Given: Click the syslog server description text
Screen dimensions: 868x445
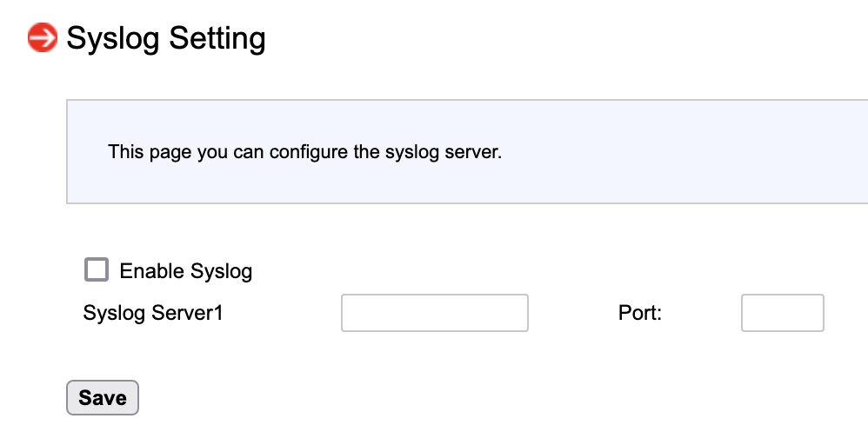Looking at the screenshot, I should (304, 152).
